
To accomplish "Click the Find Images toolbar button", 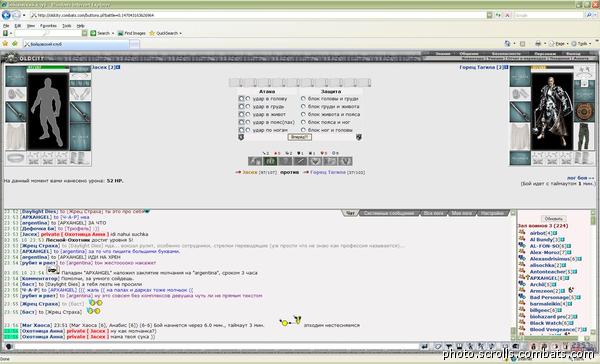I will [132, 33].
